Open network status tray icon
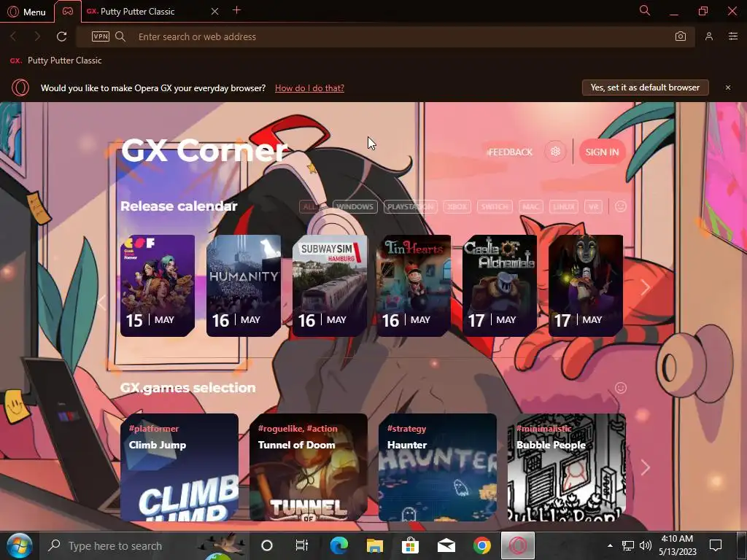The width and height of the screenshot is (747, 560). click(628, 545)
